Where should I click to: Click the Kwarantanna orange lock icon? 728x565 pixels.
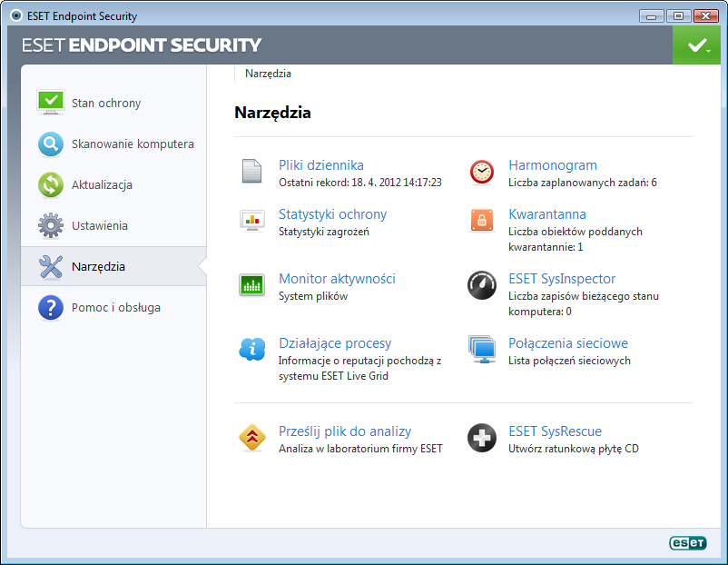[482, 220]
